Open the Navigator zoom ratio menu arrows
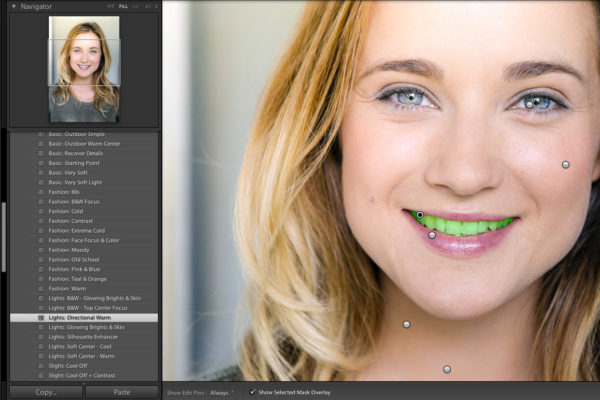 point(156,7)
